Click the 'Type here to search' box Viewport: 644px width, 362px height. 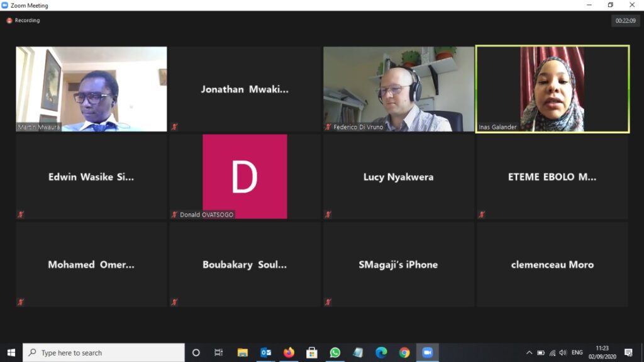click(x=104, y=353)
